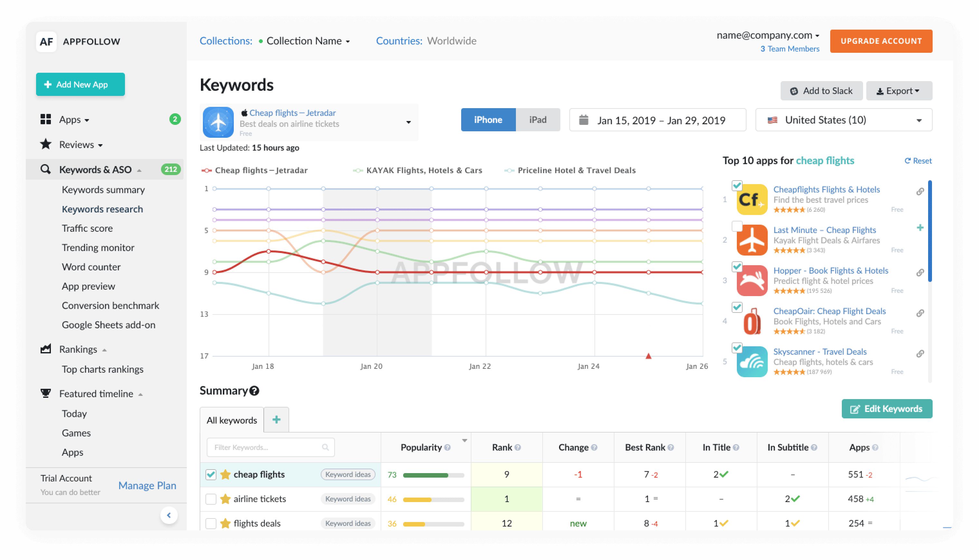Open Keywords summary in sidebar

point(103,190)
